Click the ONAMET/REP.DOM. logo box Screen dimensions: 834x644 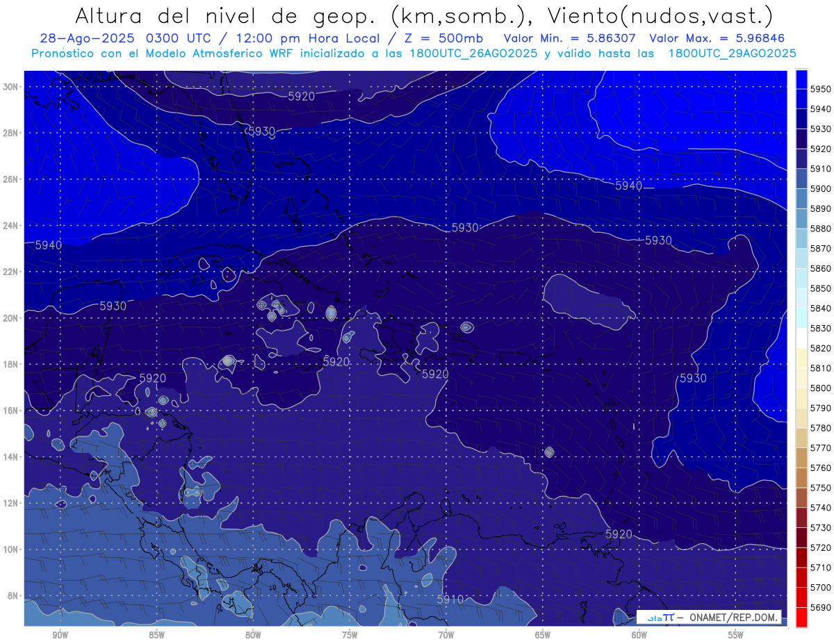pos(709,617)
